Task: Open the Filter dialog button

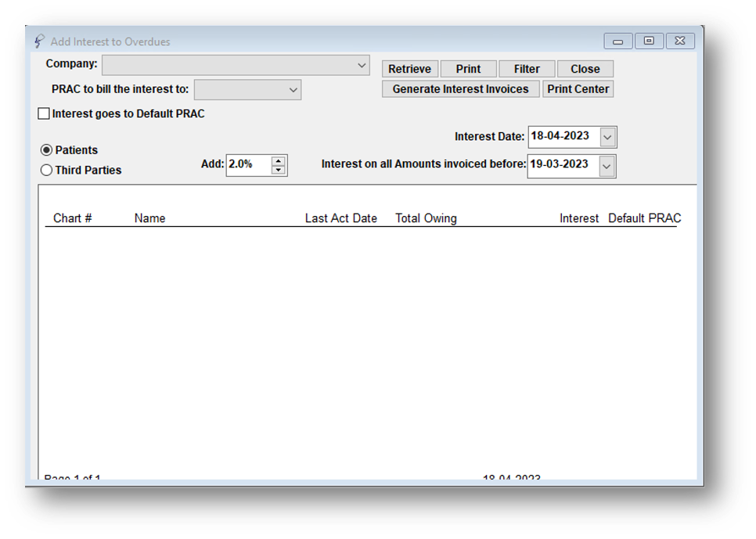Action: [527, 69]
